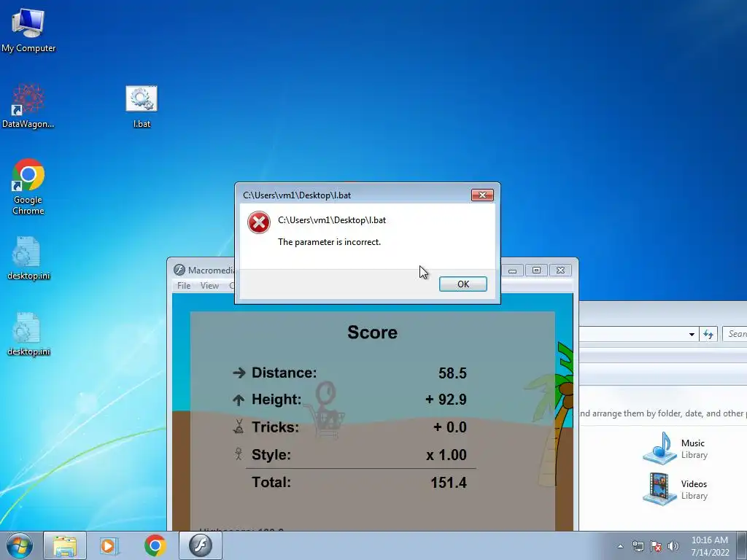Minimize the Macromedia Flash Player window
Image resolution: width=747 pixels, height=560 pixels.
[512, 271]
